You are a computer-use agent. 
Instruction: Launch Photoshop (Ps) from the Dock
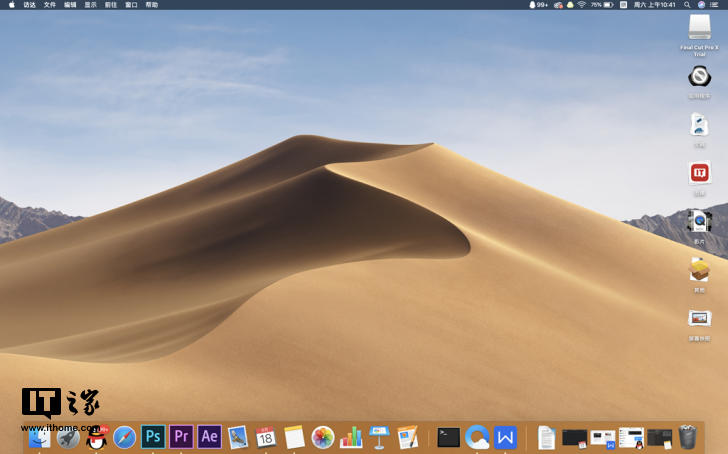point(153,437)
